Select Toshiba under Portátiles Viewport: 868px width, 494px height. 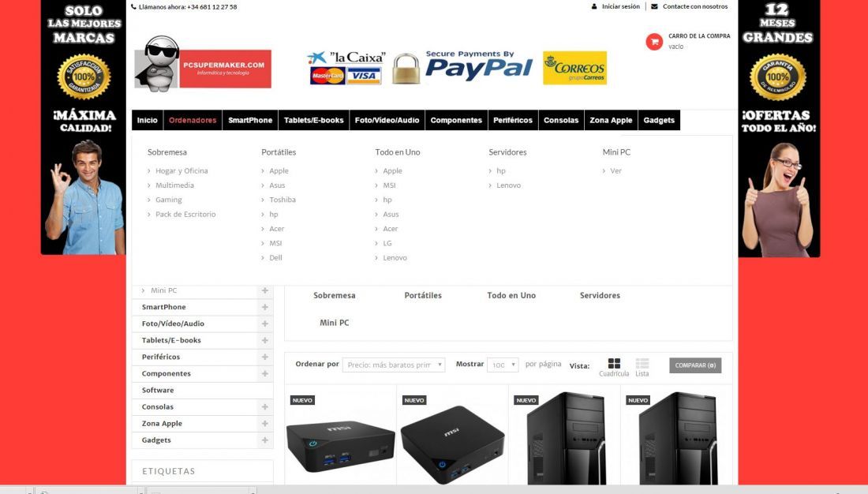click(x=282, y=200)
